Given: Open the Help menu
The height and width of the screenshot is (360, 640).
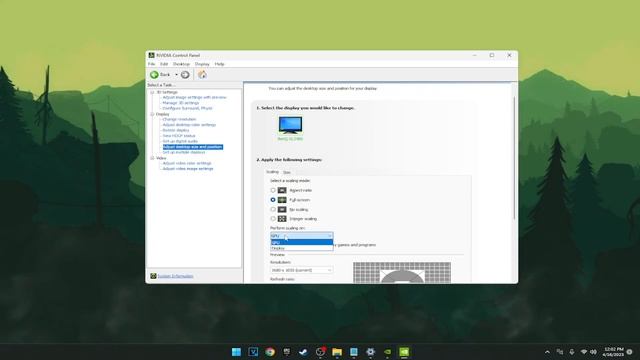Looking at the screenshot, I should [x=220, y=64].
